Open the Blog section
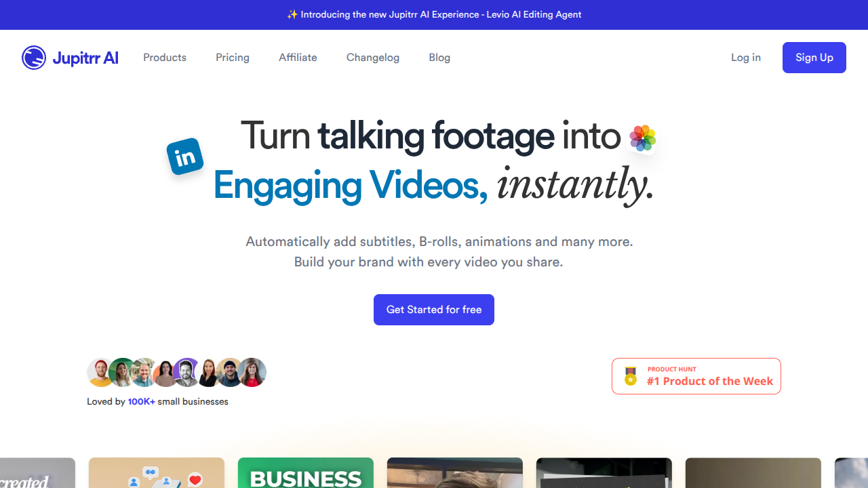 coord(439,58)
